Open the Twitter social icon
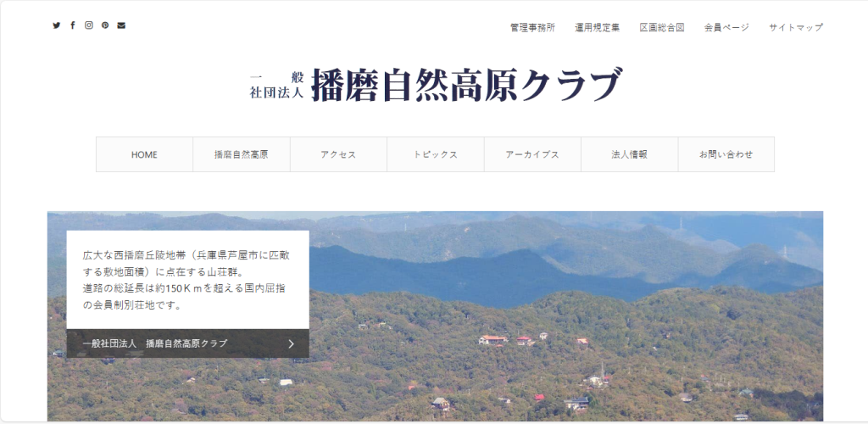The height and width of the screenshot is (424, 868). point(57,25)
